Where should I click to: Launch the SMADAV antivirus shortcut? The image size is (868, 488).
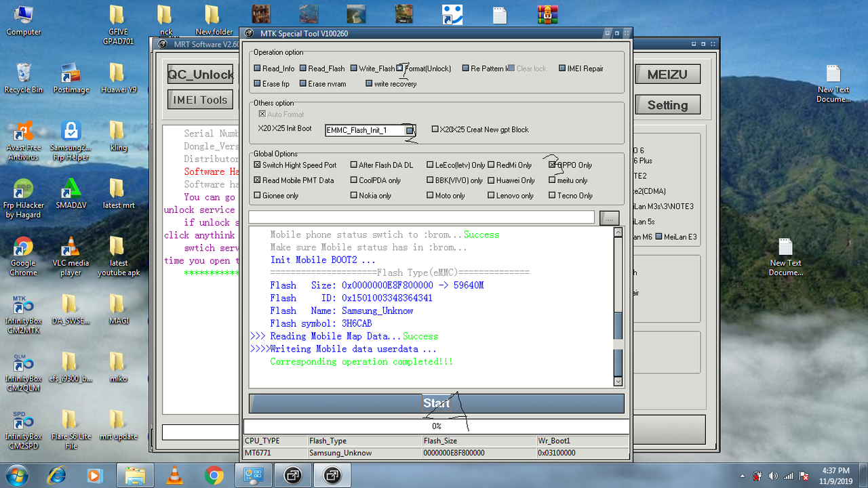click(71, 194)
